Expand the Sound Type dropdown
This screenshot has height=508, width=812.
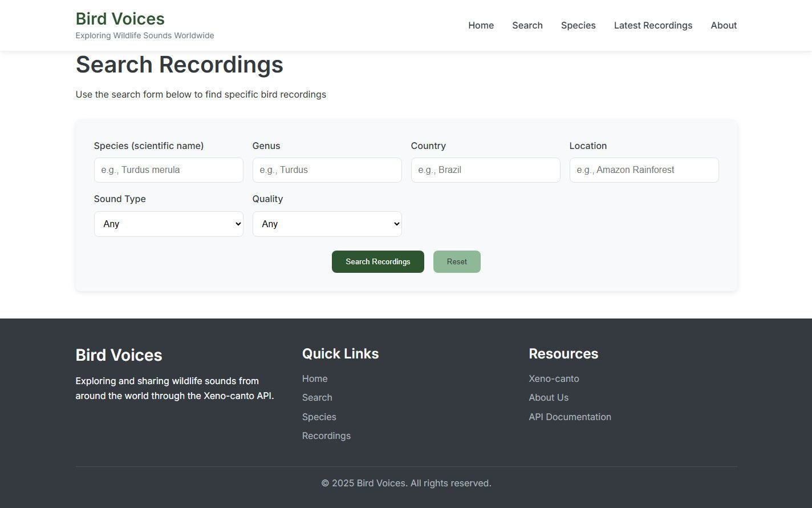(168, 224)
